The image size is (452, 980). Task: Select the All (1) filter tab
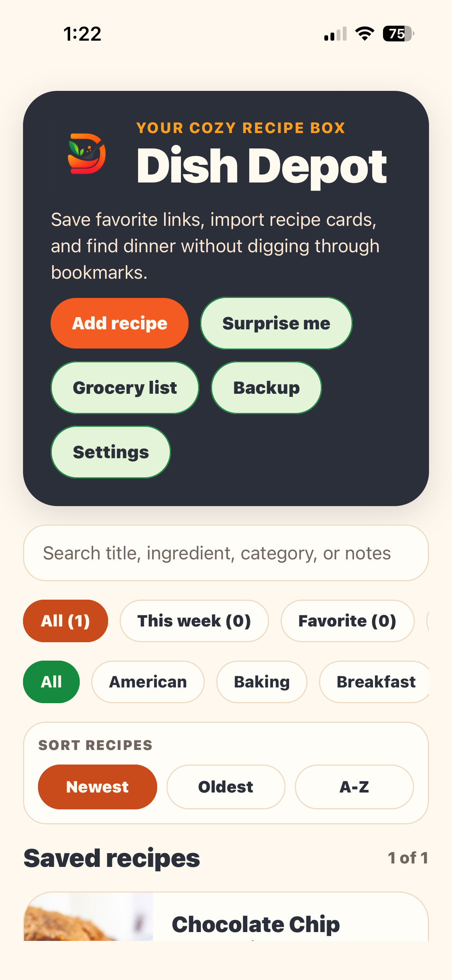coord(66,621)
